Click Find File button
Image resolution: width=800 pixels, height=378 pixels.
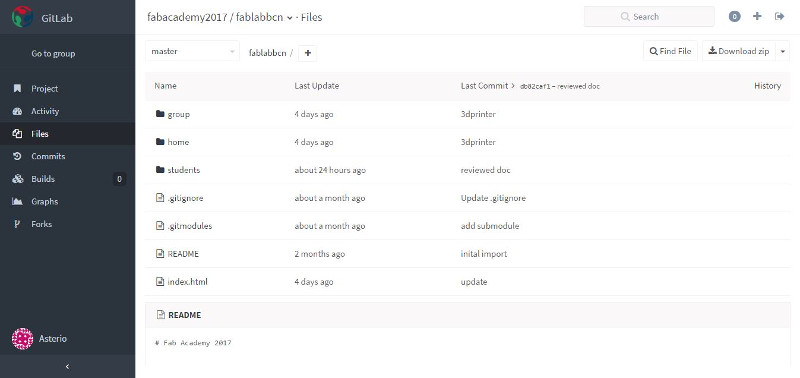670,52
